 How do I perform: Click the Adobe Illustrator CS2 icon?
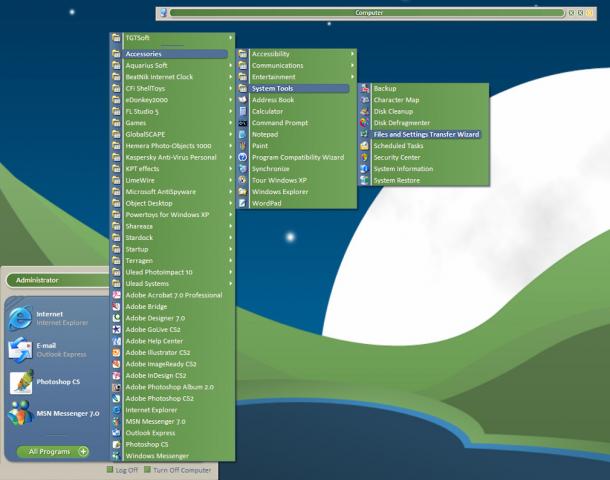click(x=116, y=352)
